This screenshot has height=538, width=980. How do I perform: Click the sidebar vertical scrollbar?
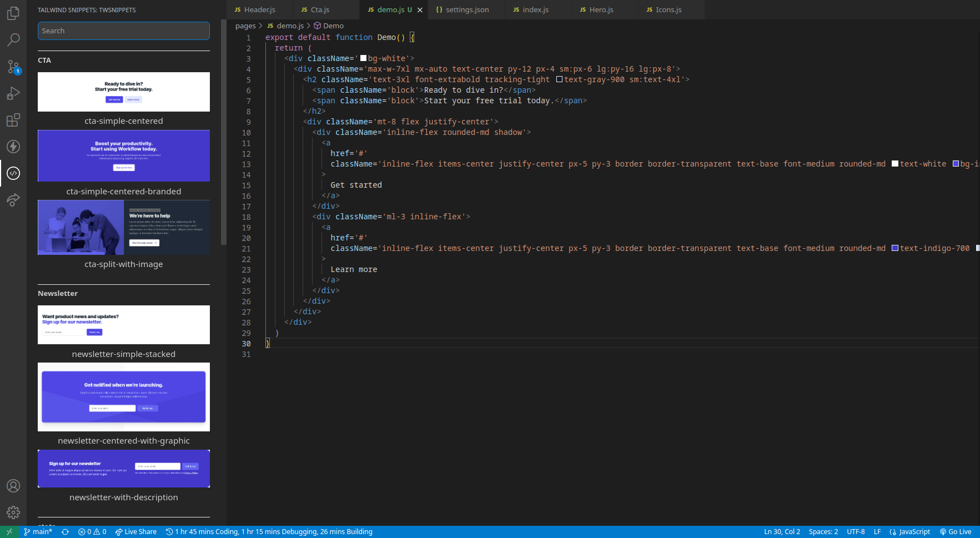[x=224, y=132]
